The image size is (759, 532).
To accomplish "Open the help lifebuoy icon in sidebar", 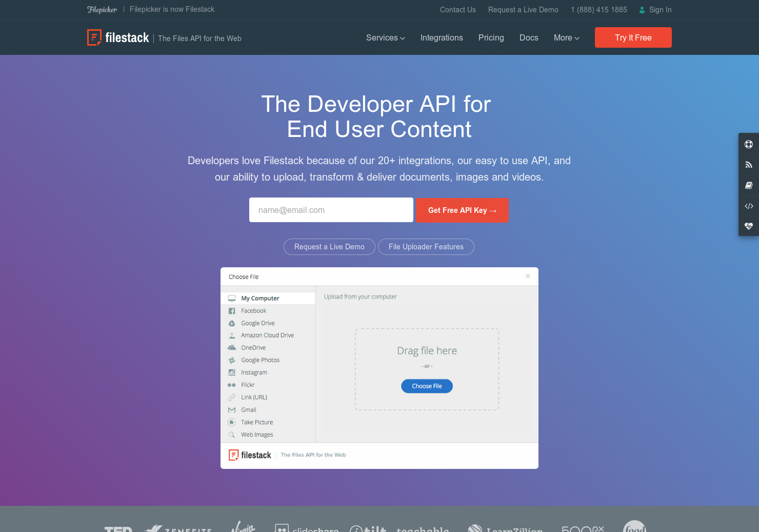I will (x=749, y=144).
